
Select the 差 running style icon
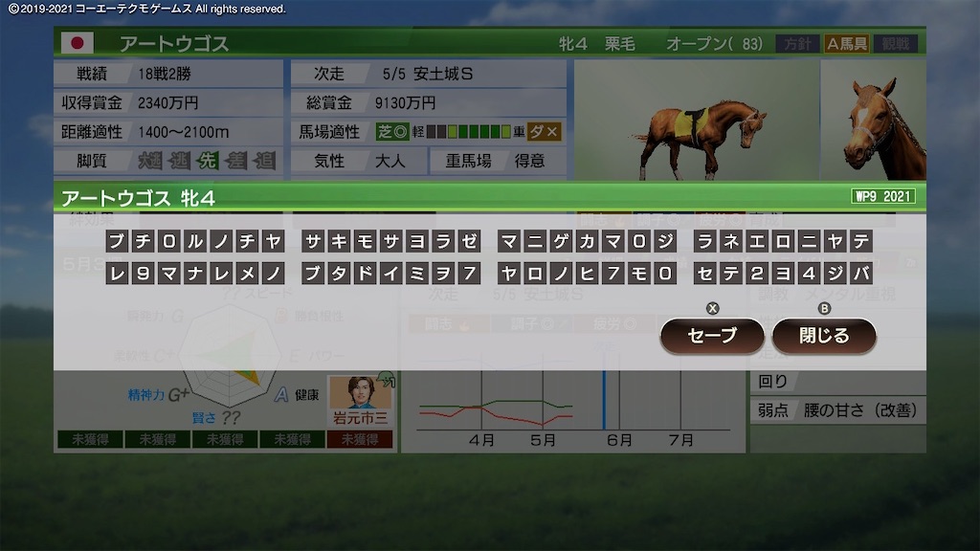pyautogui.click(x=235, y=161)
